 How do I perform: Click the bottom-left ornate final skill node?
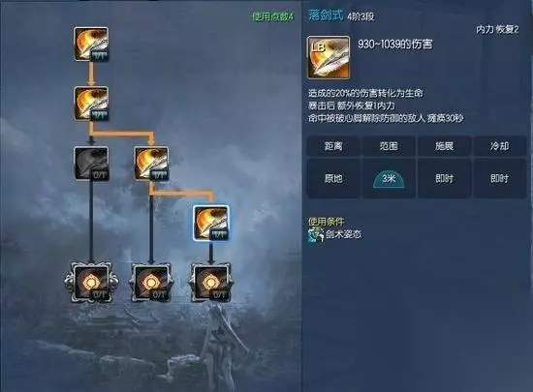(x=91, y=282)
